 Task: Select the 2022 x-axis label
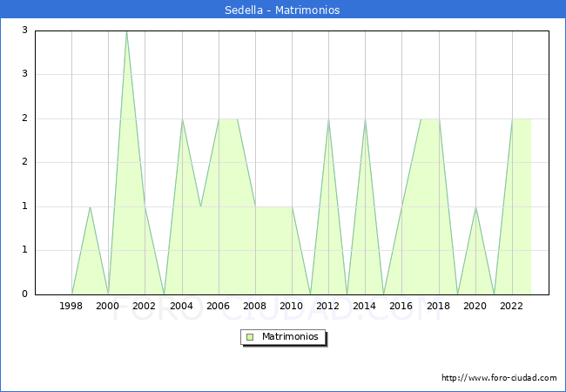[511, 306]
